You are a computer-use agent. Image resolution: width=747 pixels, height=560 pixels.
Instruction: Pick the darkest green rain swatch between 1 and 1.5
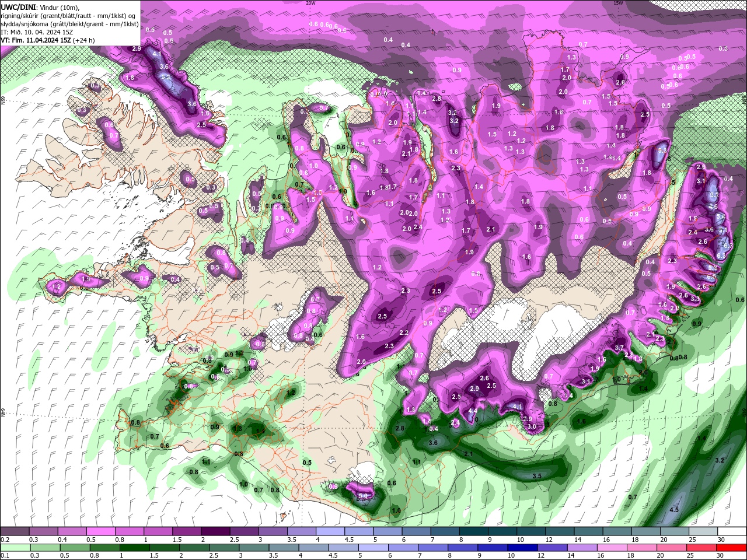pyautogui.click(x=134, y=548)
